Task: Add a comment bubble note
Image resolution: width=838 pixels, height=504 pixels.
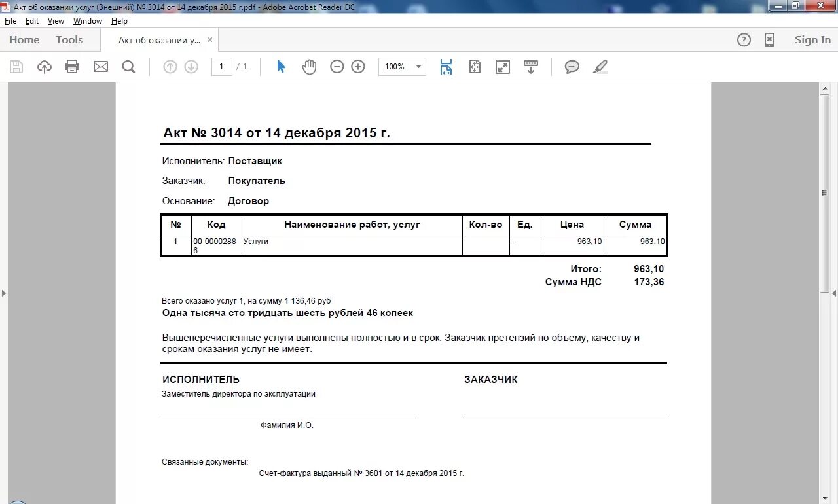Action: pyautogui.click(x=572, y=66)
